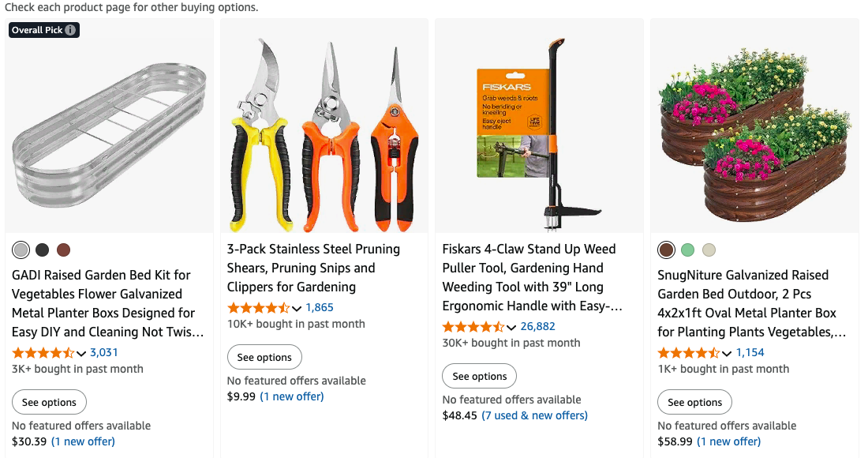Pick the green swatch for SnugNiture bed
The image size is (868, 458).
click(688, 250)
